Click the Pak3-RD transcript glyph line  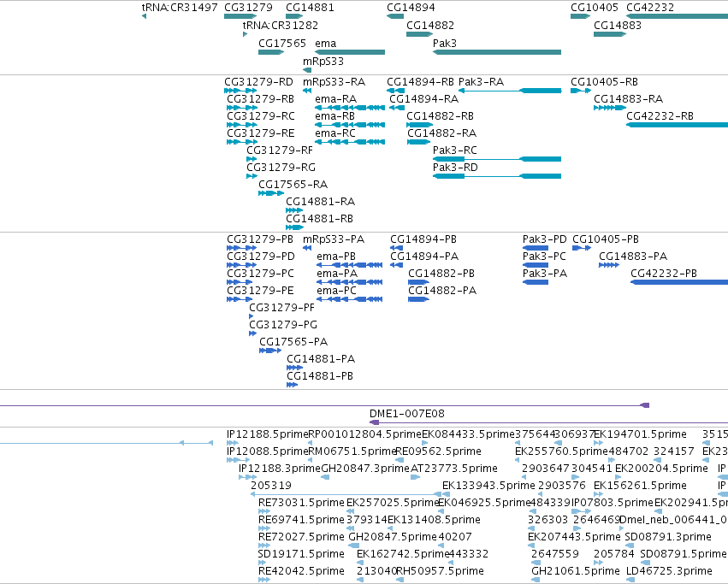(x=497, y=176)
